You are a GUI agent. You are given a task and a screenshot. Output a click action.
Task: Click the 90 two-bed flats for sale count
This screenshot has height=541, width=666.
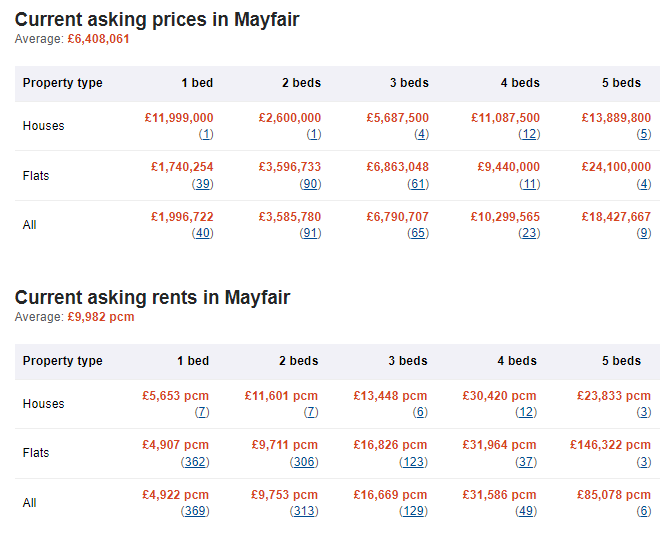pos(310,184)
